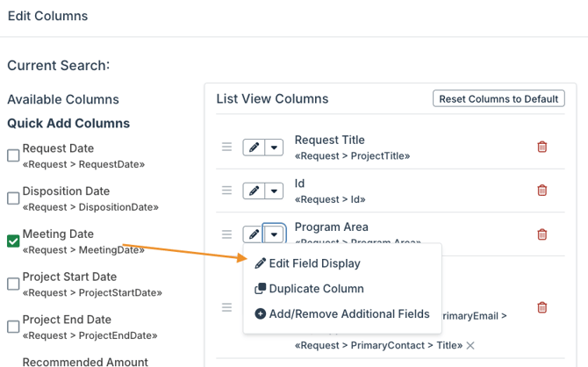588x367 pixels.
Task: Click pencil edit icon for Request Title
Action: click(x=254, y=148)
